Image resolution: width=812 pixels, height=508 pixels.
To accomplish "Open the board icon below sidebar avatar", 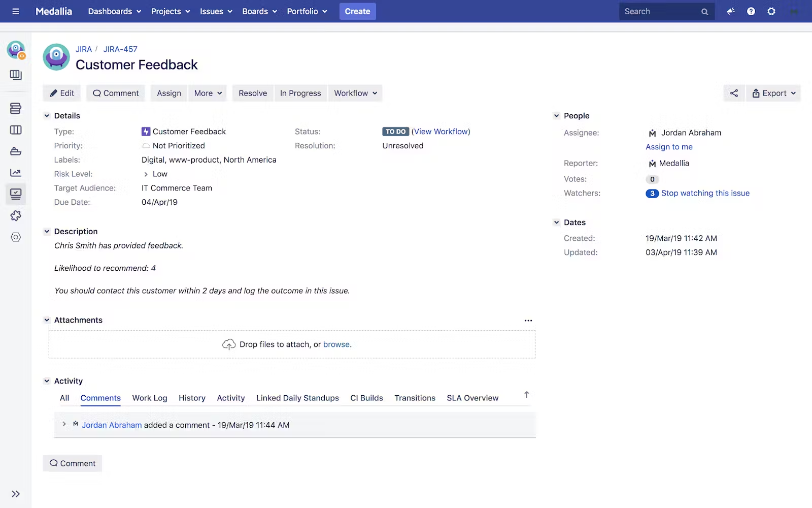I will 16,75.
